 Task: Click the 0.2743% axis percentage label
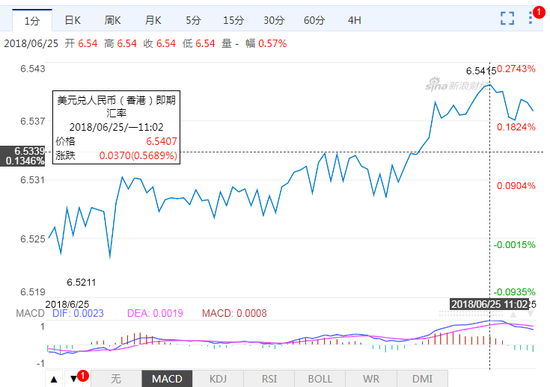click(516, 69)
